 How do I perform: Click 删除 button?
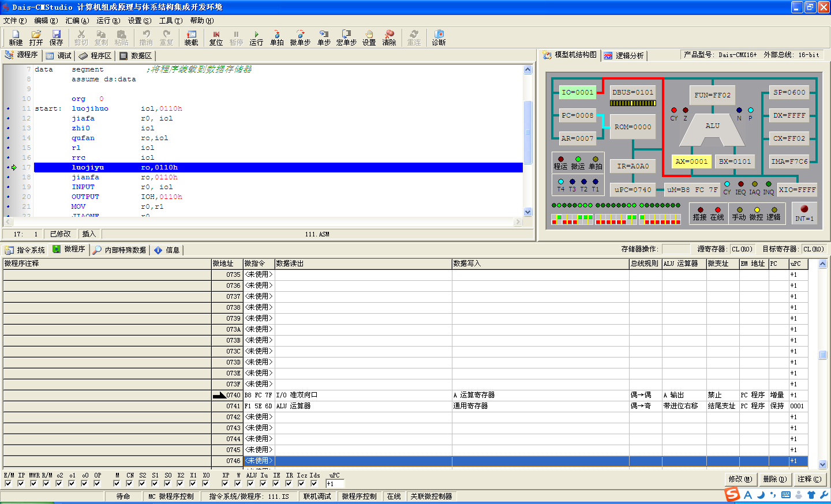pyautogui.click(x=774, y=479)
